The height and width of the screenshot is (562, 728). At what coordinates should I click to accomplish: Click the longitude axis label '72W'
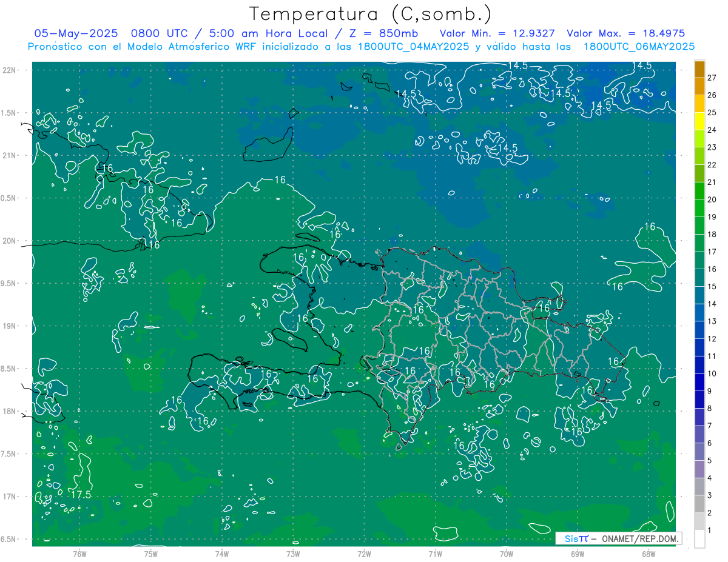(x=364, y=554)
